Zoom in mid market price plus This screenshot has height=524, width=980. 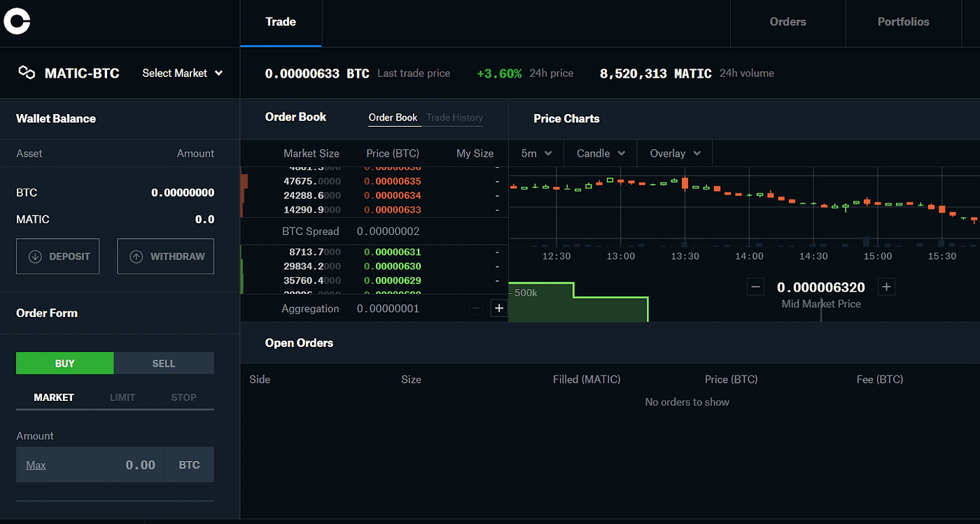[x=886, y=287]
